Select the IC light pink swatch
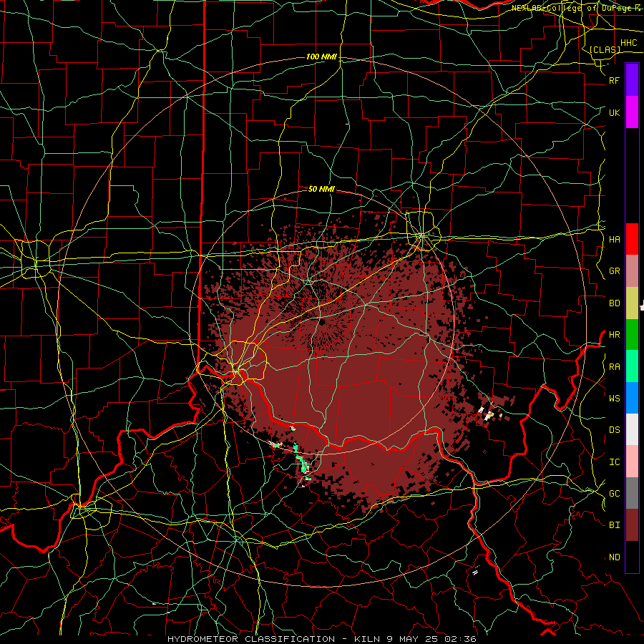This screenshot has width=644, height=644. [632, 462]
